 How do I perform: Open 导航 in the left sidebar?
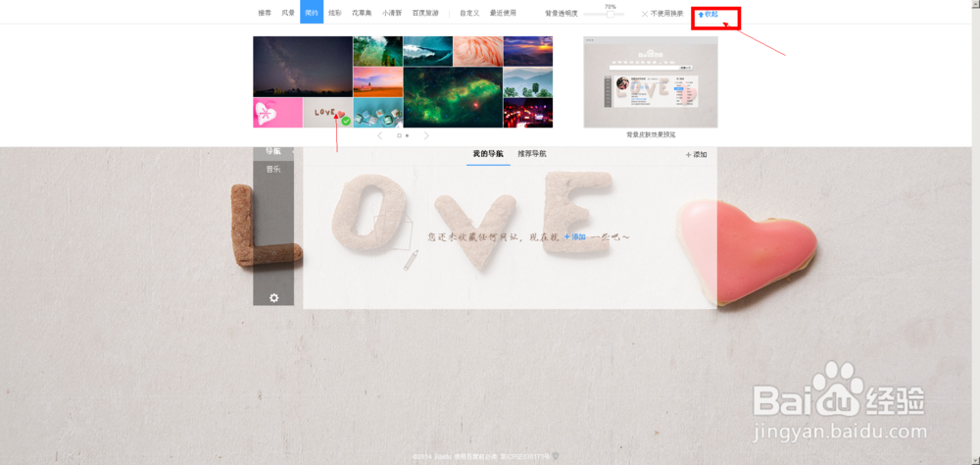point(273,151)
